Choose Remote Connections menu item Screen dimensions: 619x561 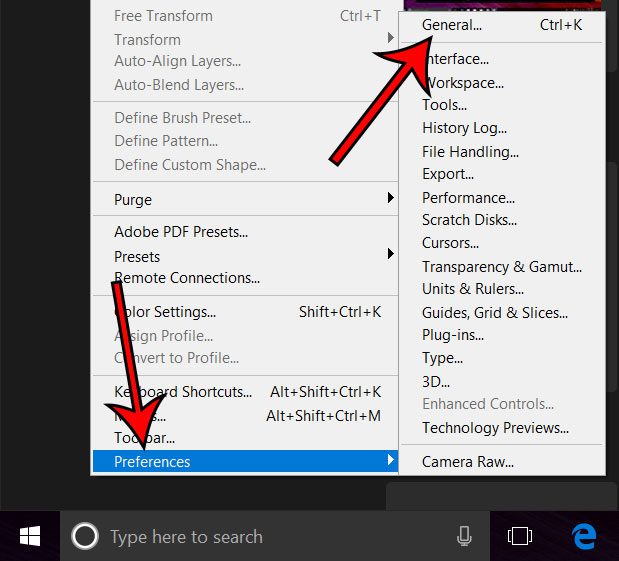click(x=187, y=277)
